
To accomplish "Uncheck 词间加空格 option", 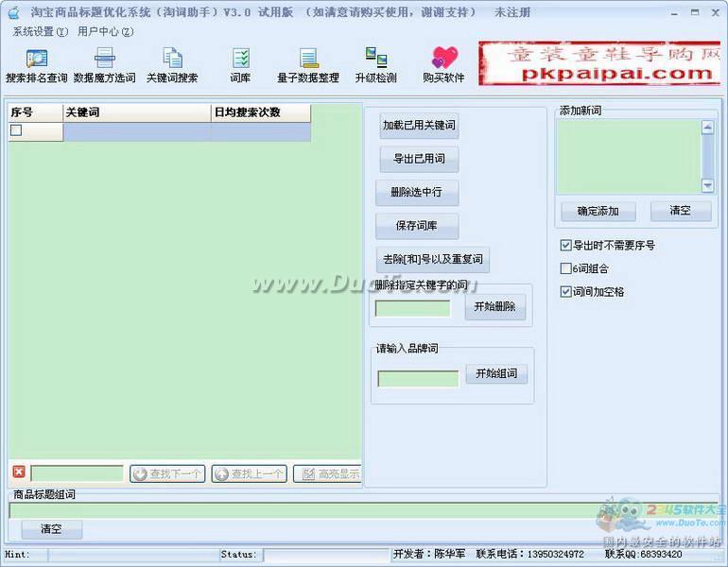I will click(566, 292).
